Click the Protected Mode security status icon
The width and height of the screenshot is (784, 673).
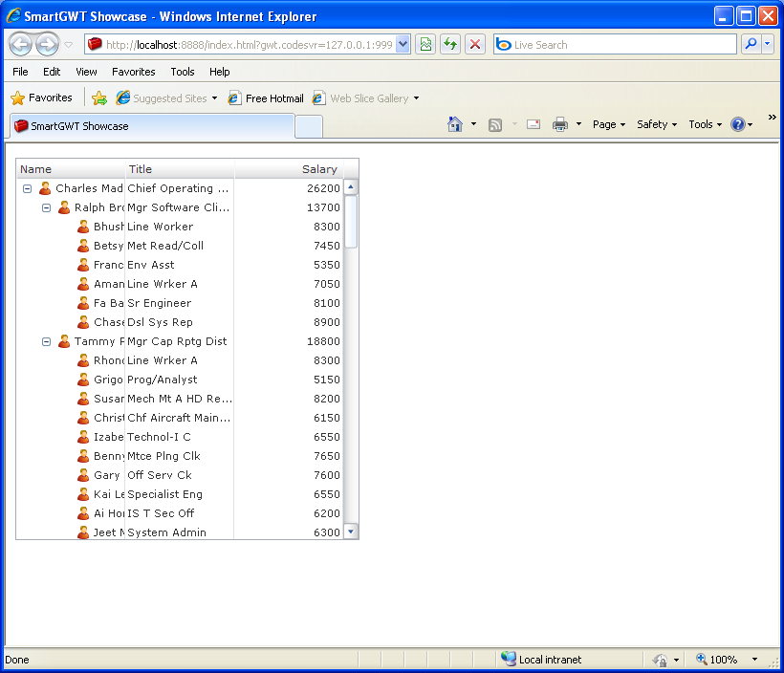coord(660,660)
